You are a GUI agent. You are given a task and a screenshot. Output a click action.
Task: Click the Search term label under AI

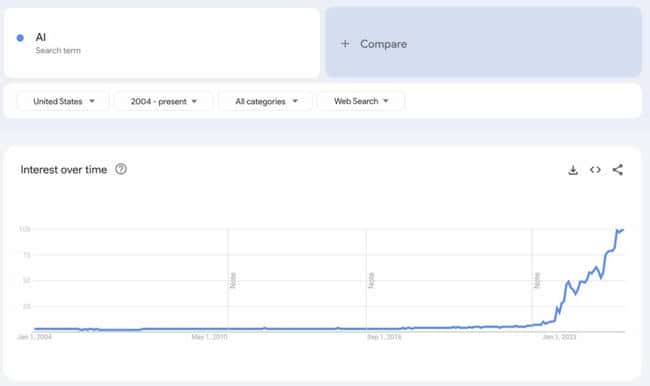[58, 51]
